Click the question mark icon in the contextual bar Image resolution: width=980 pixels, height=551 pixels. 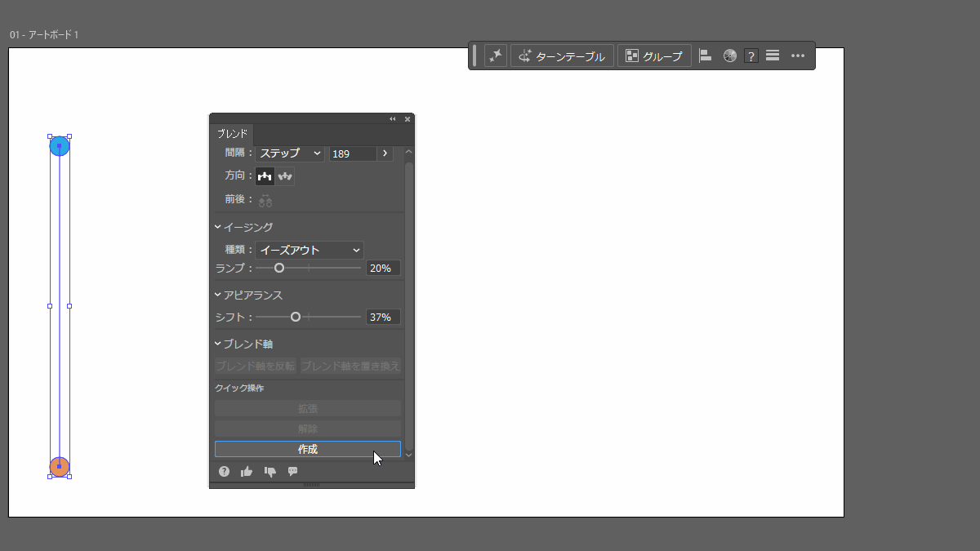(752, 56)
